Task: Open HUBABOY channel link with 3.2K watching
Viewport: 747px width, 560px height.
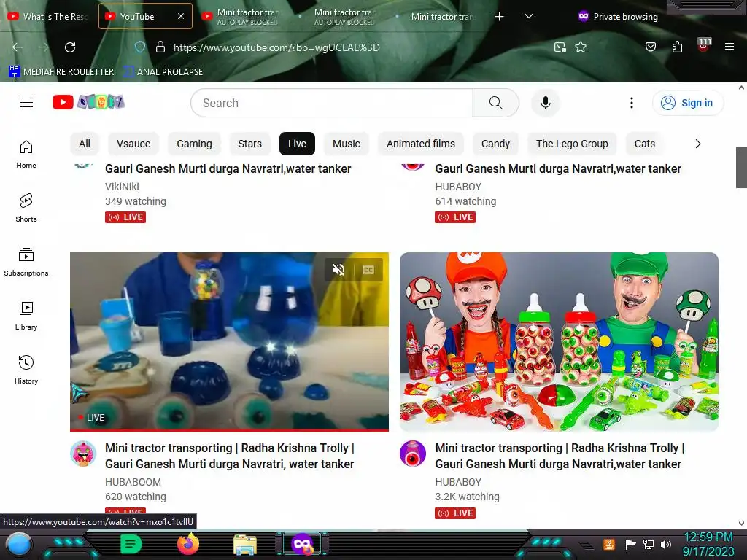Action: coord(458,482)
